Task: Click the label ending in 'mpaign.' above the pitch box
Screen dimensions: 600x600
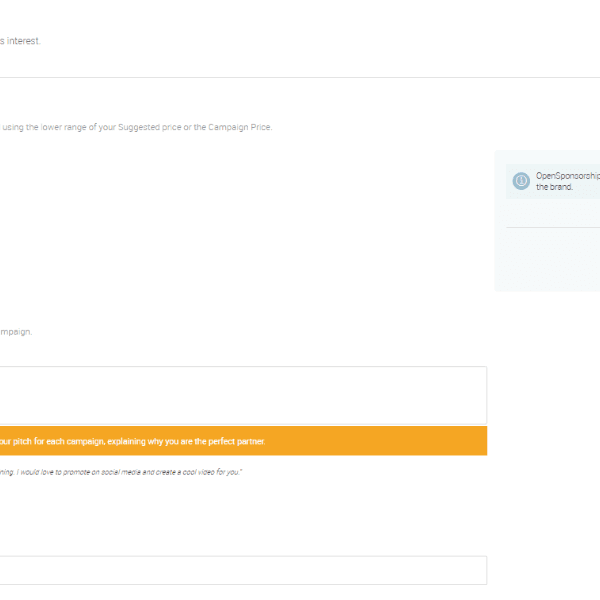Action: point(15,332)
